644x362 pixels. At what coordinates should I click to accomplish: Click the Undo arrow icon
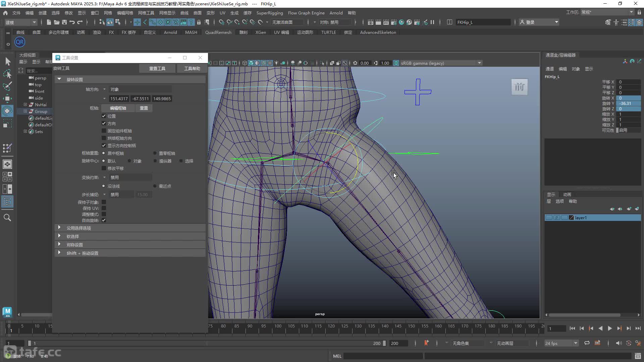tap(72, 22)
